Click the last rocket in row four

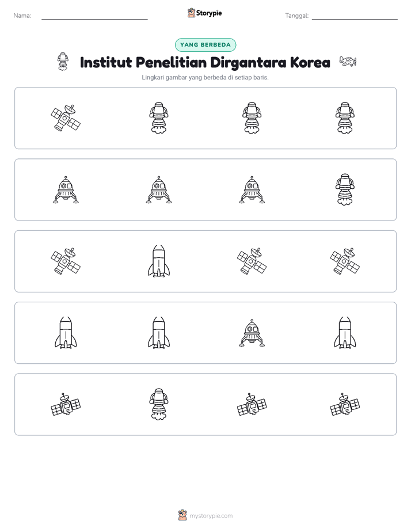(x=345, y=333)
